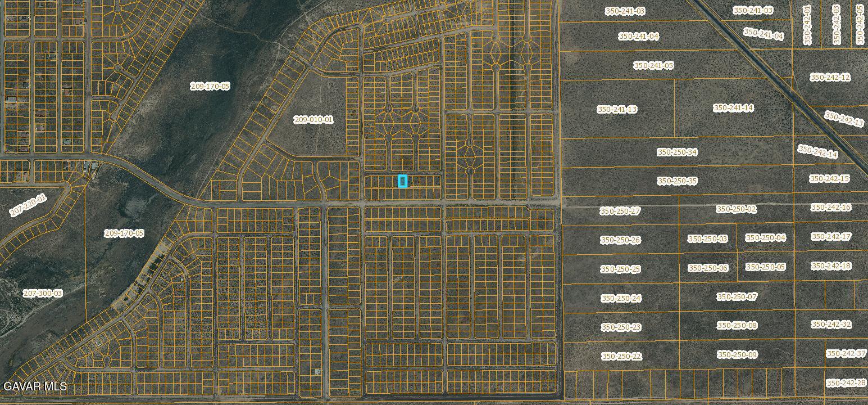868x405 pixels.
Task: Pick parcel 350-250-02 on map
Action: (736, 209)
